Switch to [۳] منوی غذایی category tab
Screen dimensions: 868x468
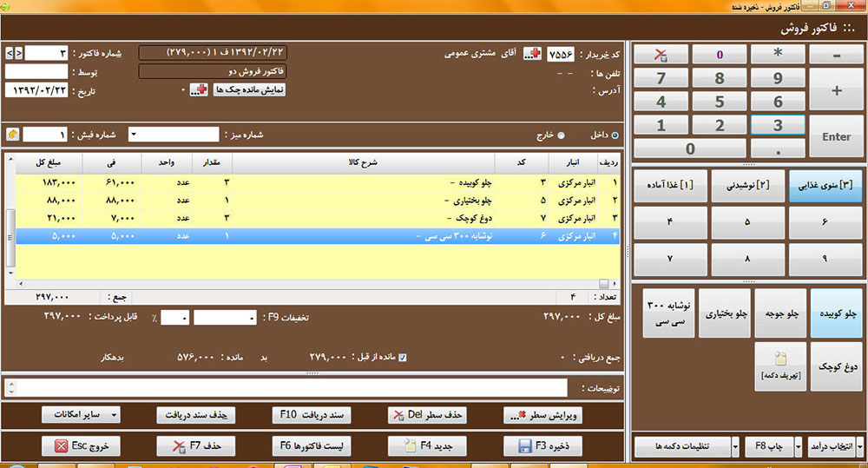(x=825, y=186)
